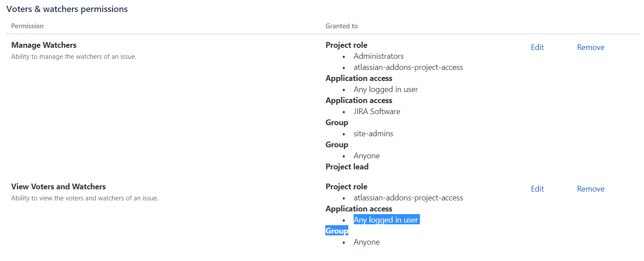The image size is (644, 261).
Task: Click the Voters & watchers permissions heading
Action: point(67,9)
